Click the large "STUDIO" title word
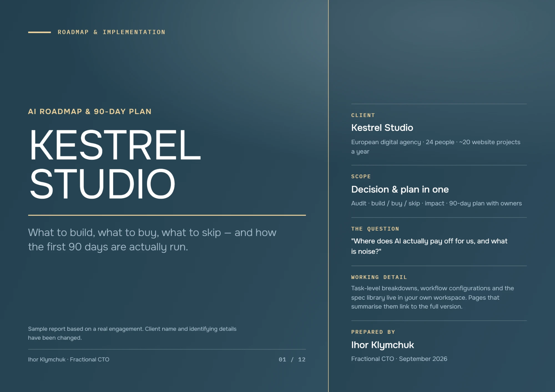 [x=102, y=184]
